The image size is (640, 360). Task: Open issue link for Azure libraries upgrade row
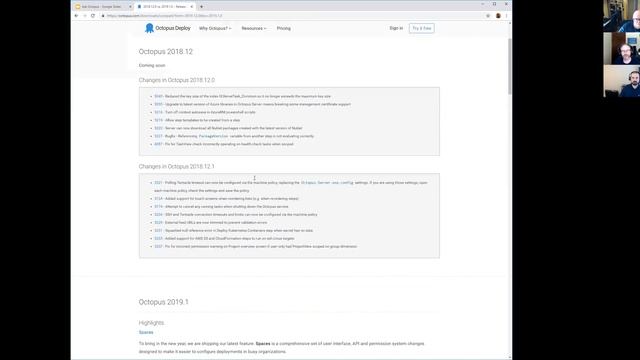point(158,104)
